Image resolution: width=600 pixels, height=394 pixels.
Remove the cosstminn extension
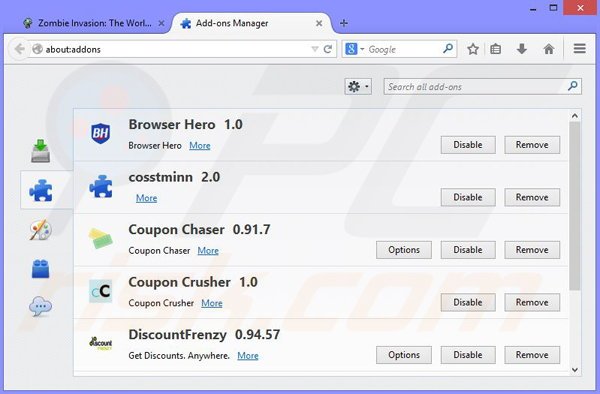532,197
